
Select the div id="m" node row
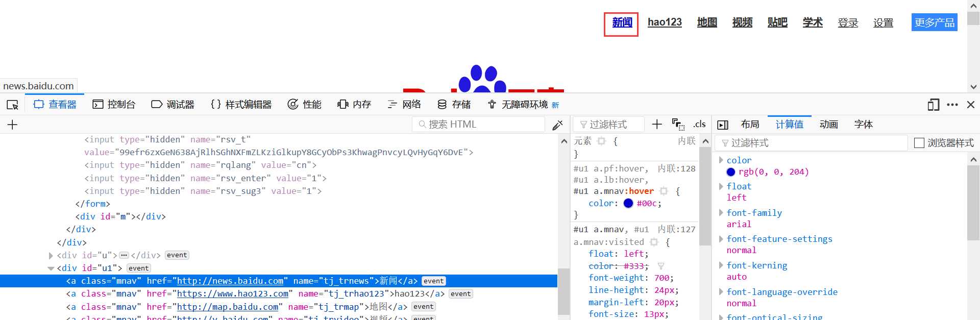tap(278, 216)
